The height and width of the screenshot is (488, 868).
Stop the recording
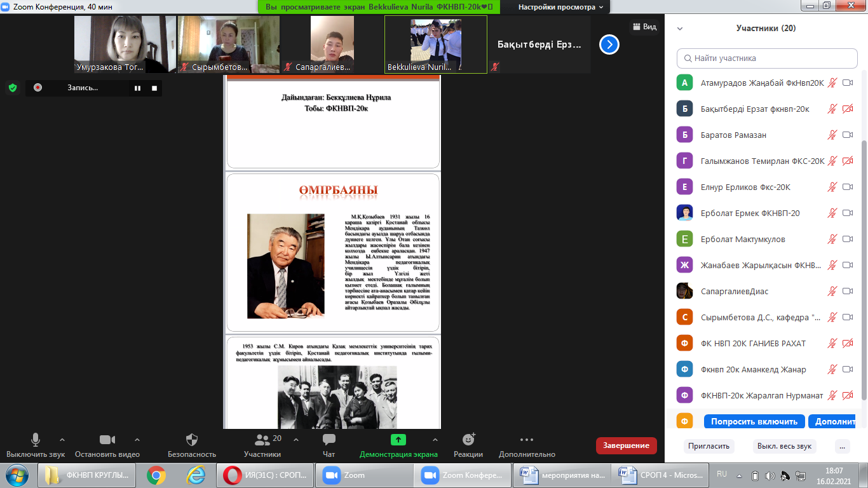tap(154, 88)
